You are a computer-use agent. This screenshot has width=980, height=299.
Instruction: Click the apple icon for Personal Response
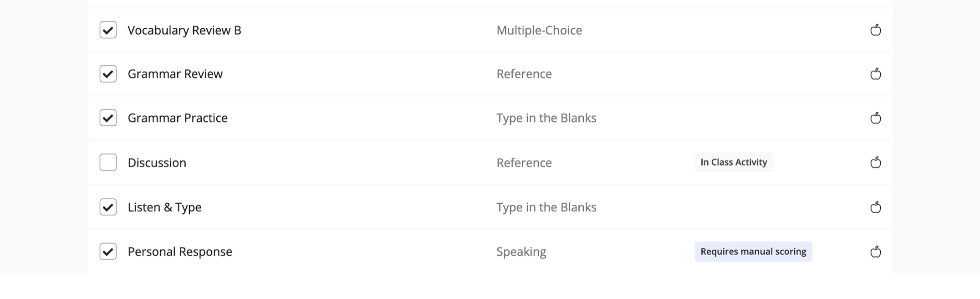point(875,252)
